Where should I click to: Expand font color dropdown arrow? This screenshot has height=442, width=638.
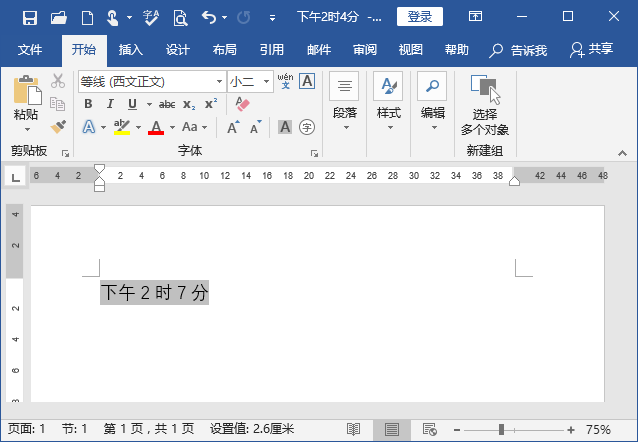[173, 127]
